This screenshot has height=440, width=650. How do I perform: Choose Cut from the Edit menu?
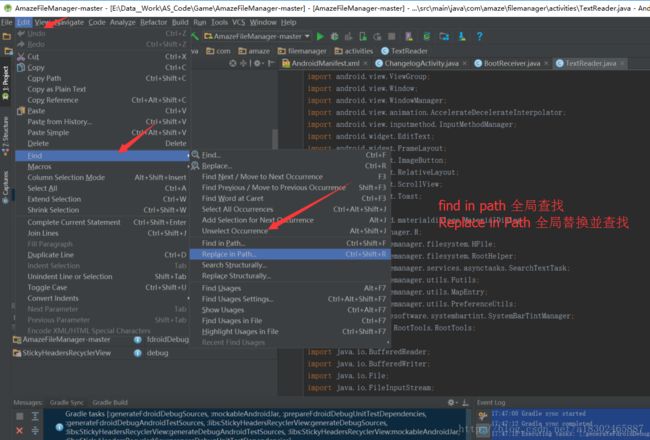point(102,56)
